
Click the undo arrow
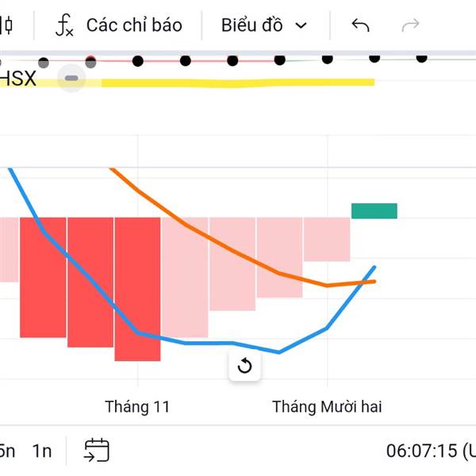[360, 25]
